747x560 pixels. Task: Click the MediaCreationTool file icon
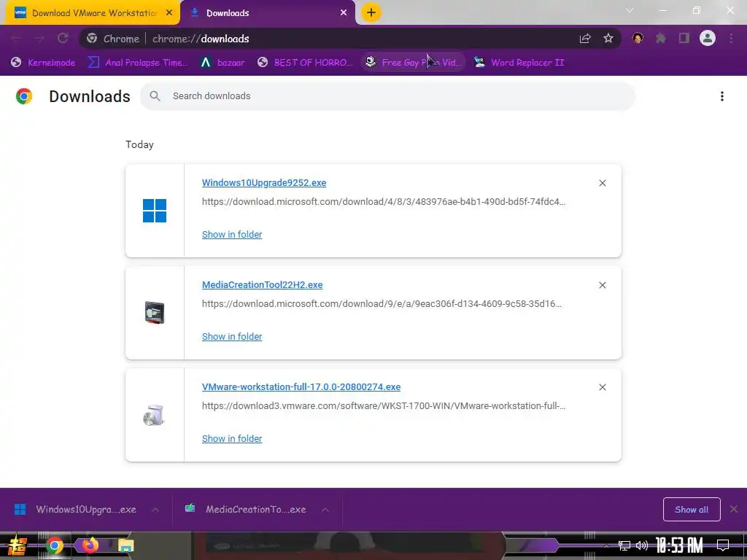pyautogui.click(x=155, y=313)
